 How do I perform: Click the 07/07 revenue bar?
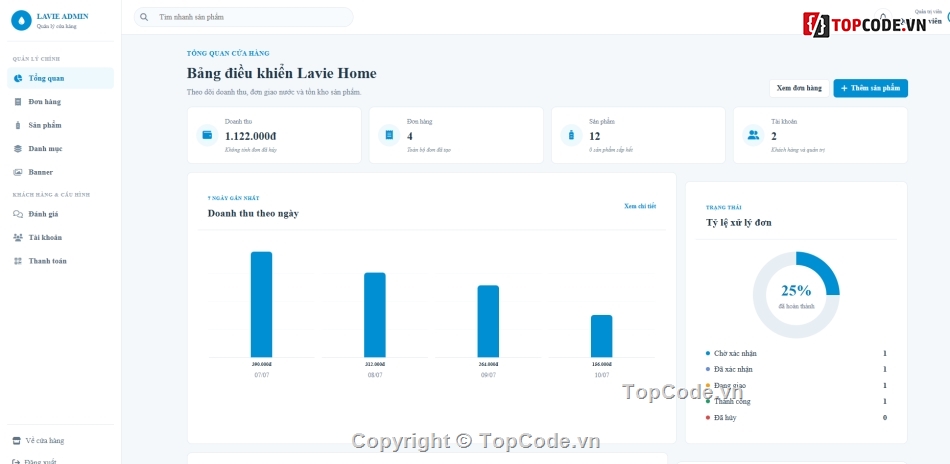point(262,305)
